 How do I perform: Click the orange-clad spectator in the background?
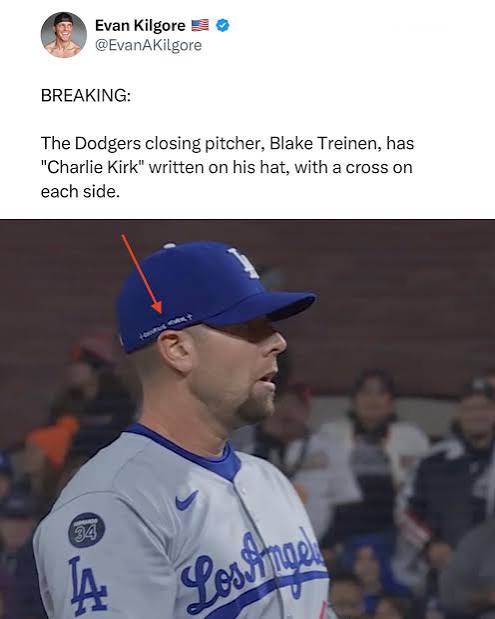(x=52, y=438)
